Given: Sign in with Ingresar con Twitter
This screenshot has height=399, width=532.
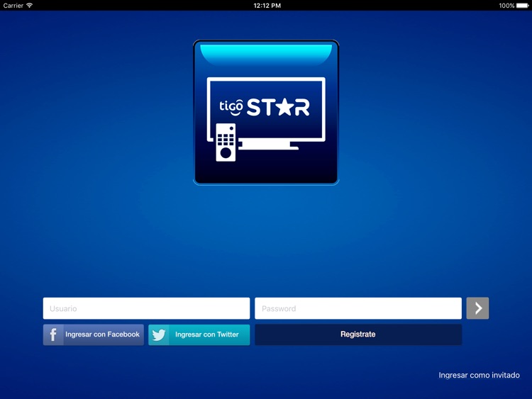Looking at the screenshot, I should [x=199, y=335].
